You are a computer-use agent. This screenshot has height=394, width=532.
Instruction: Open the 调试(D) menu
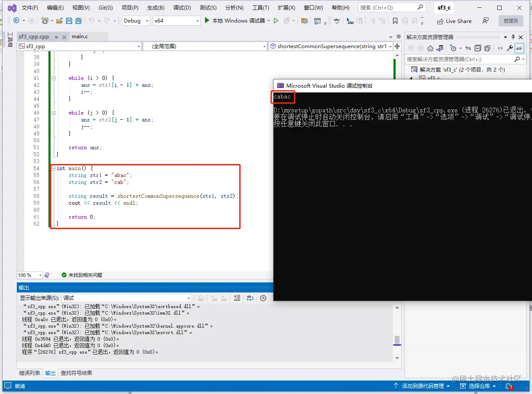point(182,8)
